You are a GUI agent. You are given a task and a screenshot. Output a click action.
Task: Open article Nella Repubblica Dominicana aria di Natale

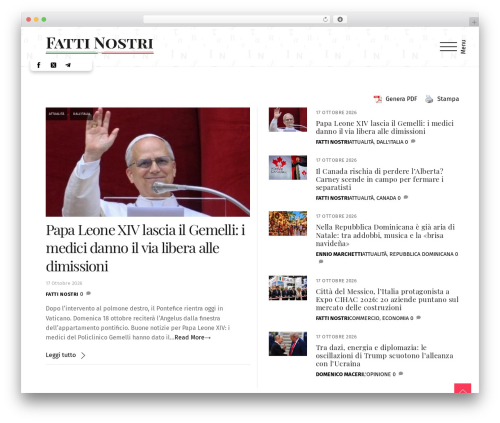pyautogui.click(x=385, y=235)
